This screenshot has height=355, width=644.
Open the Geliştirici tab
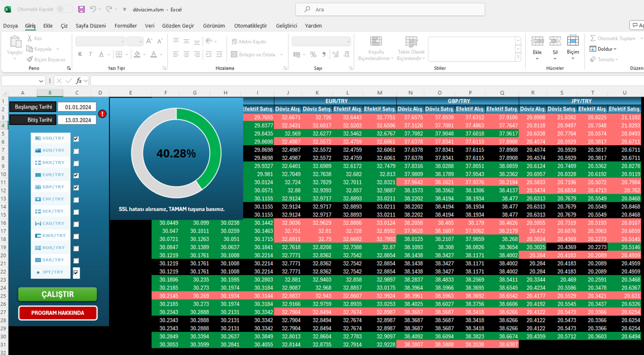tap(287, 26)
